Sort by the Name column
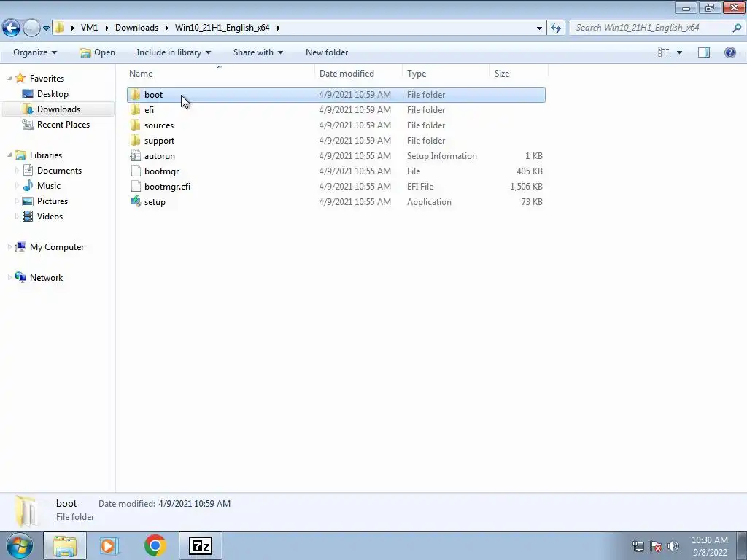 [221, 74]
